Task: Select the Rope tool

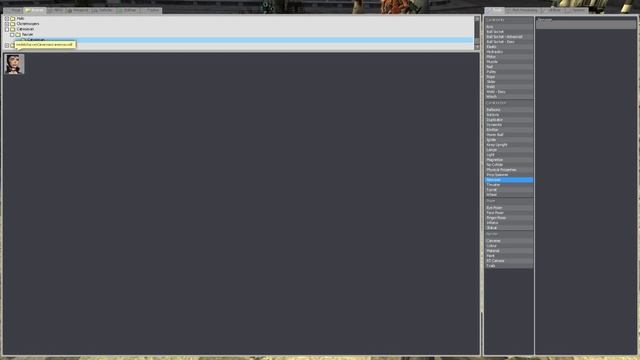Action: point(509,77)
